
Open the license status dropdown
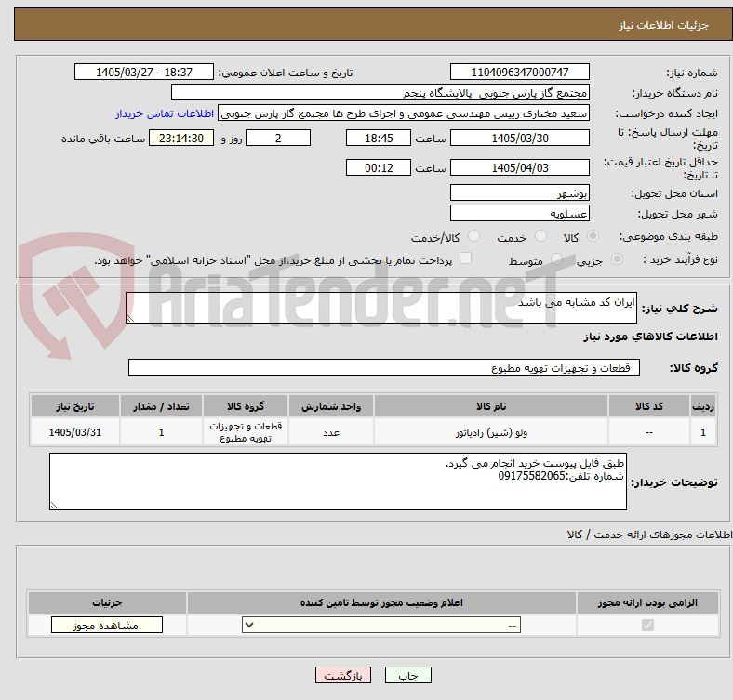[x=381, y=626]
